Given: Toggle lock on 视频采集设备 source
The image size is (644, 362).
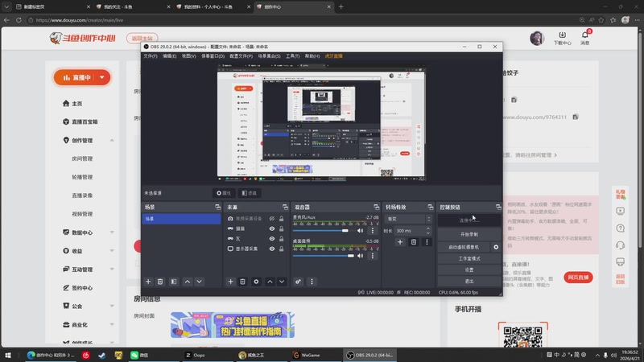Looking at the screenshot, I should [281, 219].
